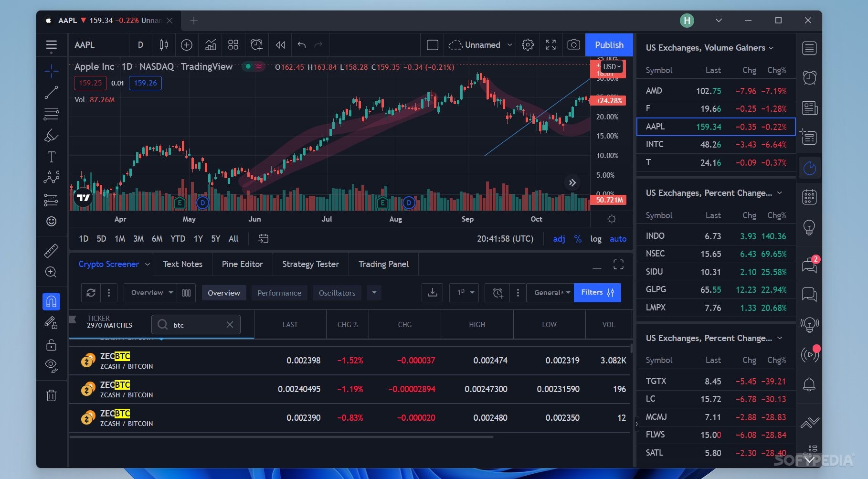Activate the zoom in tool
This screenshot has width=868, height=479.
(51, 272)
